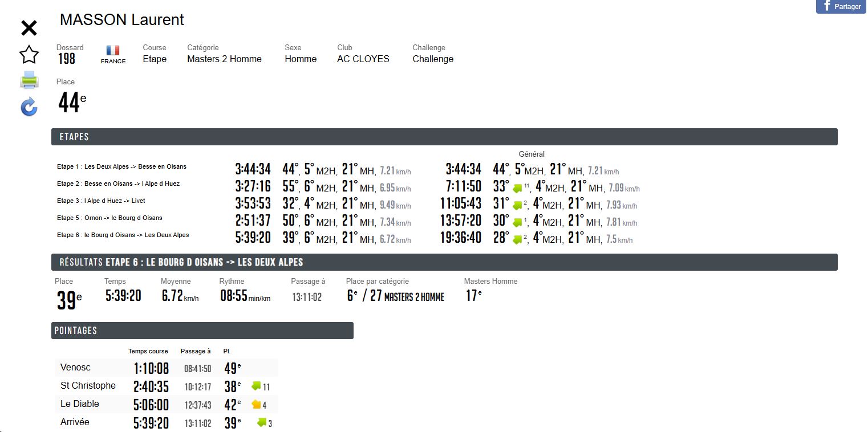Click bib number 198
Viewport: 868px width, 432px height.
[x=66, y=59]
